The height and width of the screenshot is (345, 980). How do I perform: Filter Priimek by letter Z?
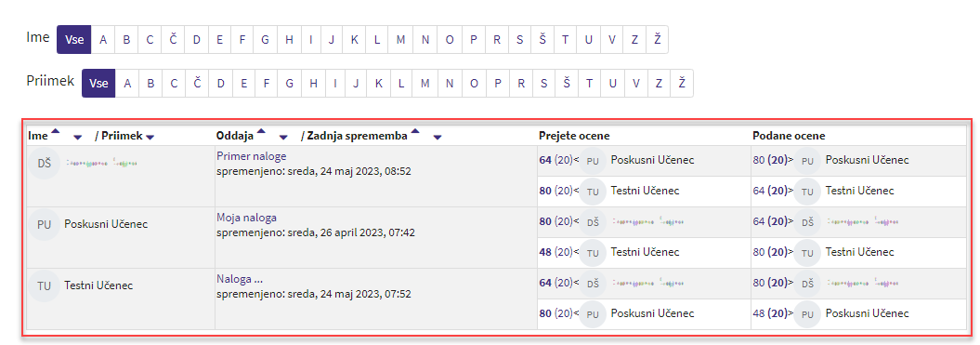(659, 84)
